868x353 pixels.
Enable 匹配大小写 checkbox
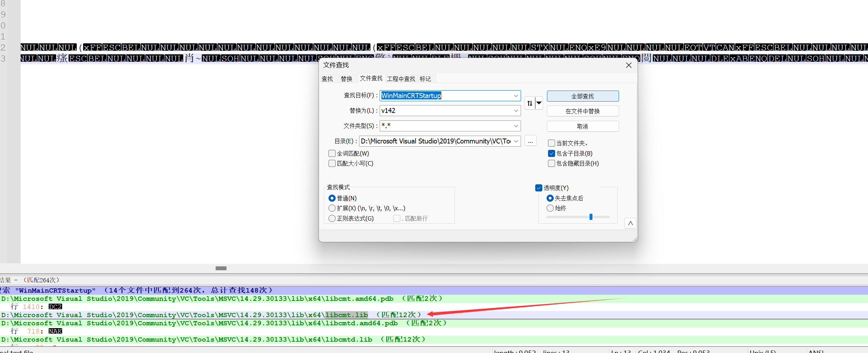(332, 163)
